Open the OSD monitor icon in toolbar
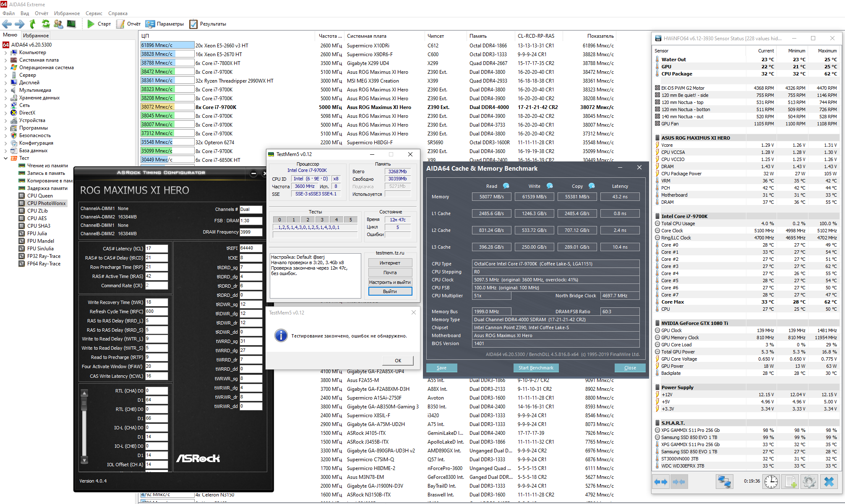845x504 pixels. 71,24
